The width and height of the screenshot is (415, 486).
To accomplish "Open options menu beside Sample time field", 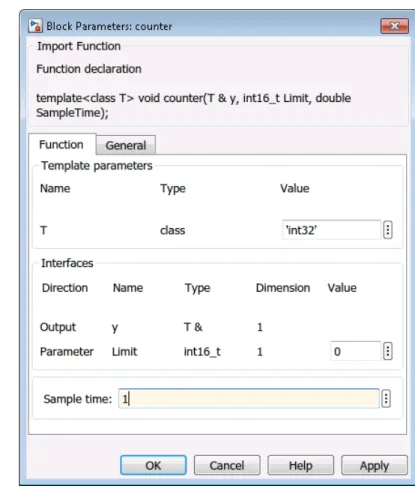I will click(x=386, y=398).
